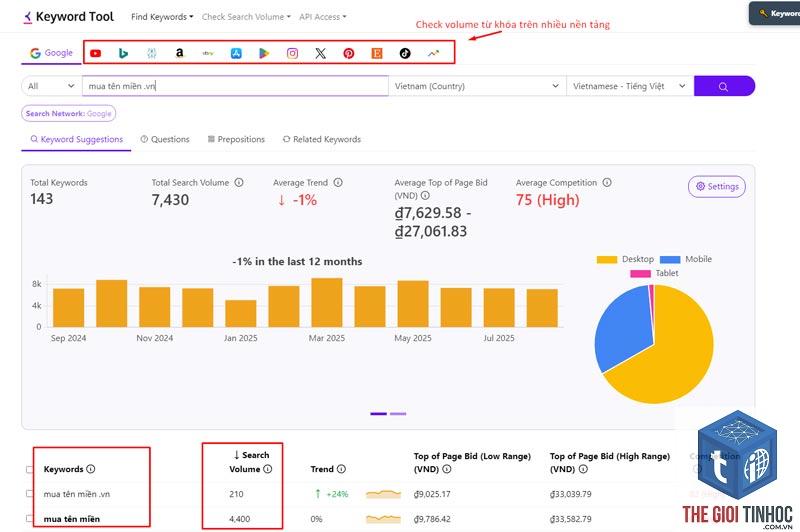Screen dimensions: 800x532
Task: Open the Find Keywords dropdown menu
Action: tap(162, 17)
